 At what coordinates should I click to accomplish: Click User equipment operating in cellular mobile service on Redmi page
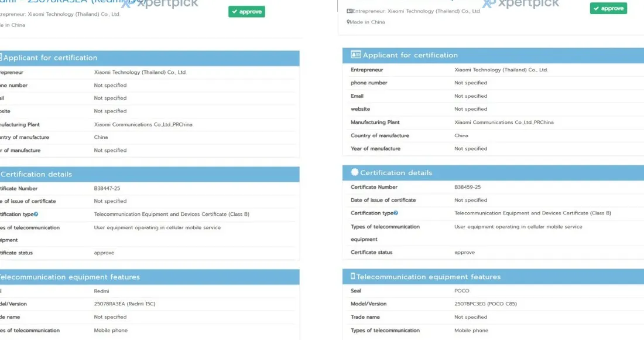[157, 227]
